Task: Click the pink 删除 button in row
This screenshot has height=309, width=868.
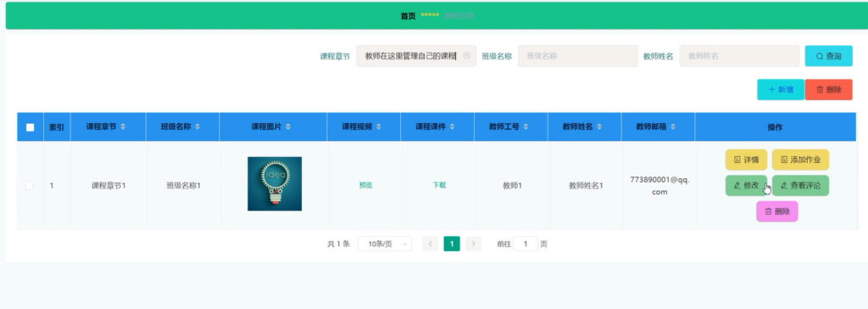Action: pyautogui.click(x=777, y=211)
